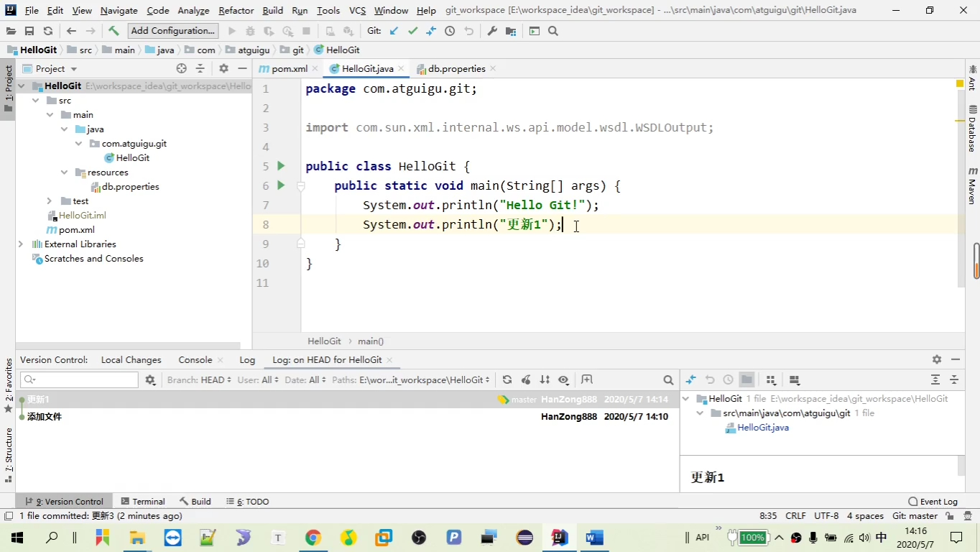The image size is (980, 552).
Task: Click the Add Configuration button
Action: click(172, 31)
